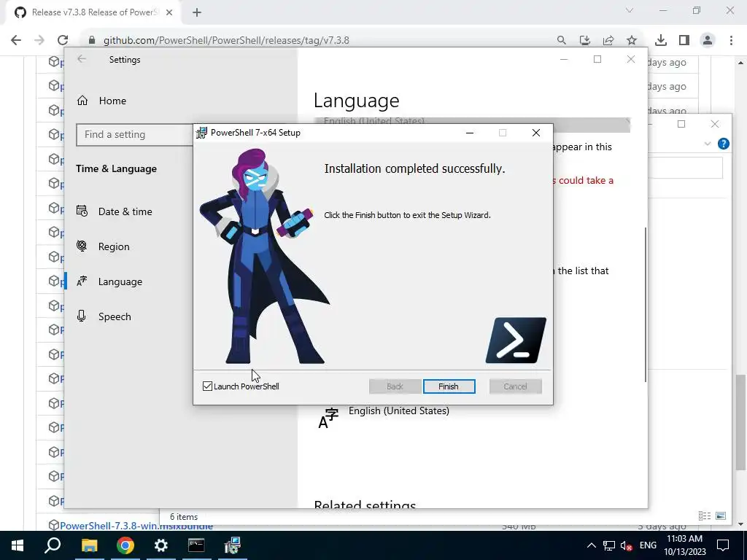The image size is (747, 560).
Task: Bookmark this page with star icon
Action: [x=632, y=41]
